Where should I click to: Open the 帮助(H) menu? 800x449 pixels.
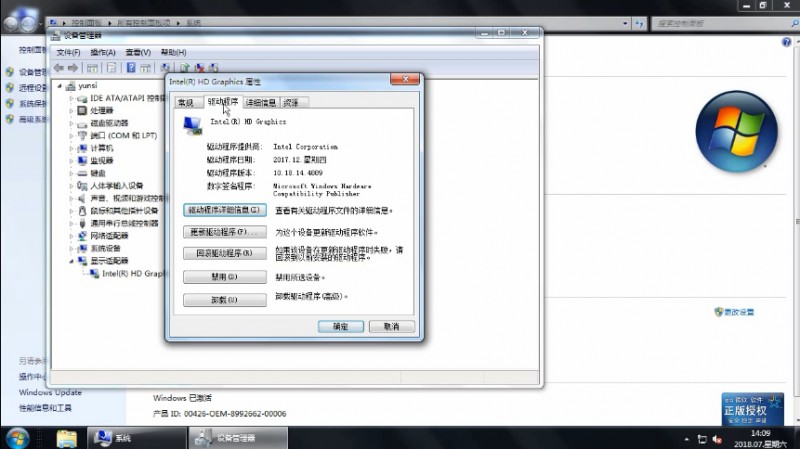click(173, 53)
